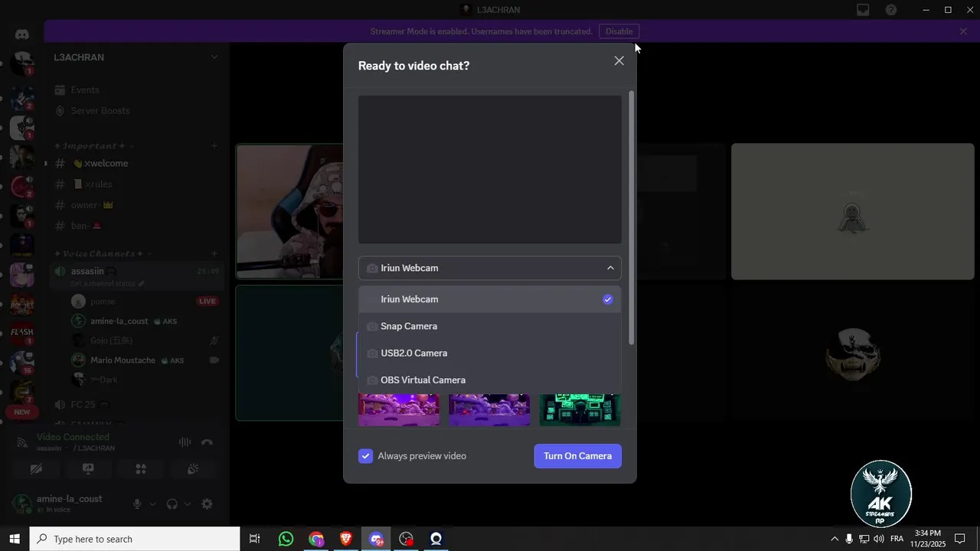This screenshot has height=551, width=980.
Task: Disconnect from voice call
Action: 207,442
